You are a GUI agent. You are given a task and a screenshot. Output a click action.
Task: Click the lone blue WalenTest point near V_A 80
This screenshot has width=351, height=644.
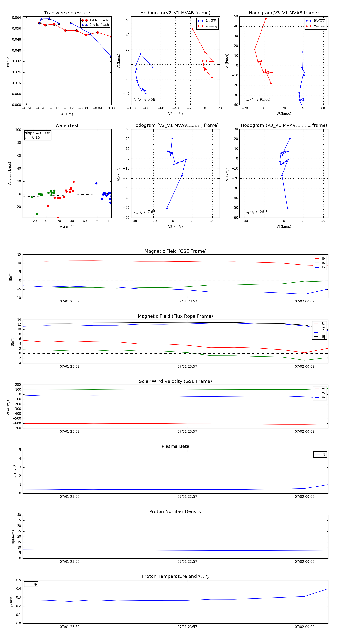pyautogui.click(x=97, y=183)
